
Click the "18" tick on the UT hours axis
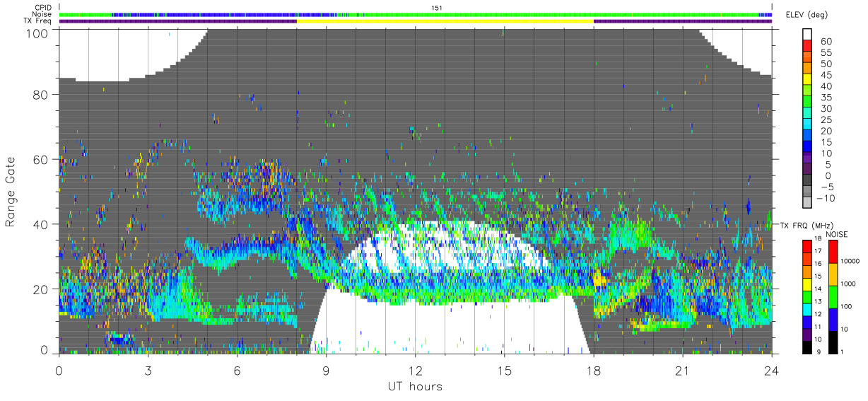(x=594, y=370)
